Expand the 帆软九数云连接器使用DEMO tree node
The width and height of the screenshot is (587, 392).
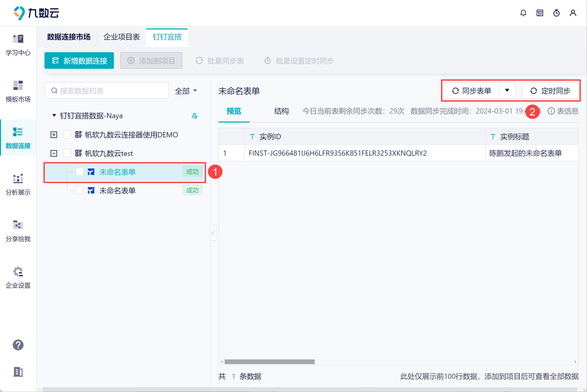(x=54, y=135)
